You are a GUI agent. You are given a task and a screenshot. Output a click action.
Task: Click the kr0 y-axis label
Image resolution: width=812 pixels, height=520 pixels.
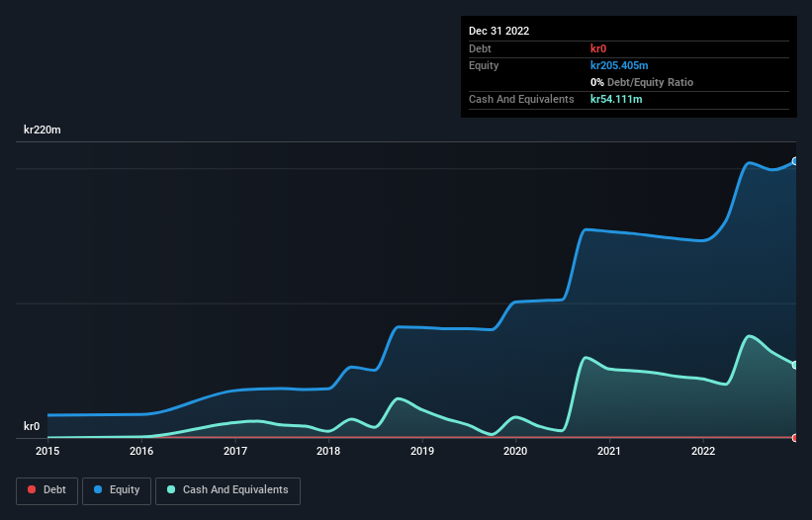[32, 426]
